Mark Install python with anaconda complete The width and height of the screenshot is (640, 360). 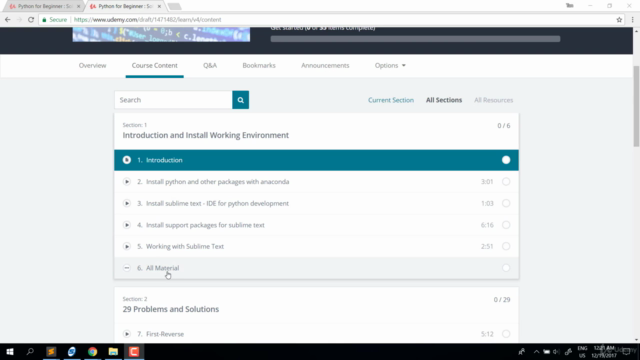tap(506, 182)
